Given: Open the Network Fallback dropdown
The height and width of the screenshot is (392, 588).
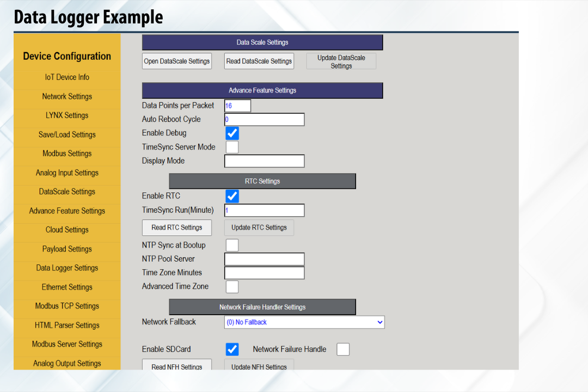Looking at the screenshot, I should pyautogui.click(x=304, y=322).
